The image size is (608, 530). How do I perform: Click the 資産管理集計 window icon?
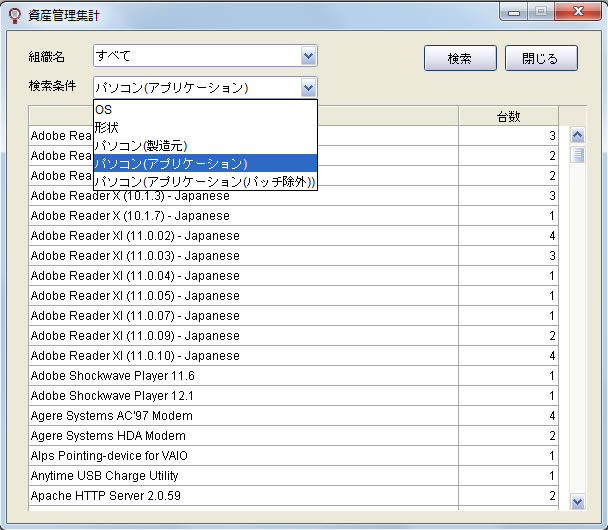click(x=15, y=16)
